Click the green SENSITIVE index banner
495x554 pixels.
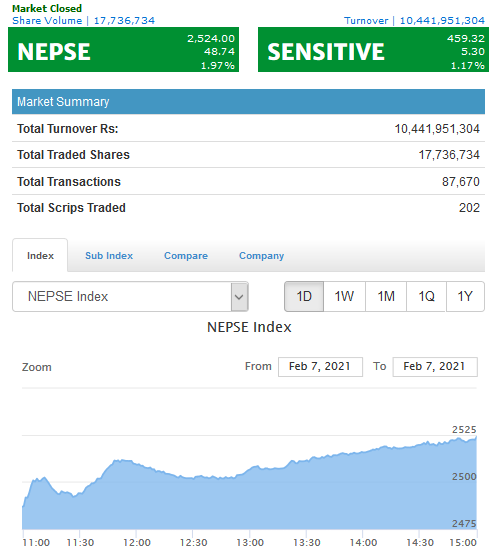click(373, 49)
